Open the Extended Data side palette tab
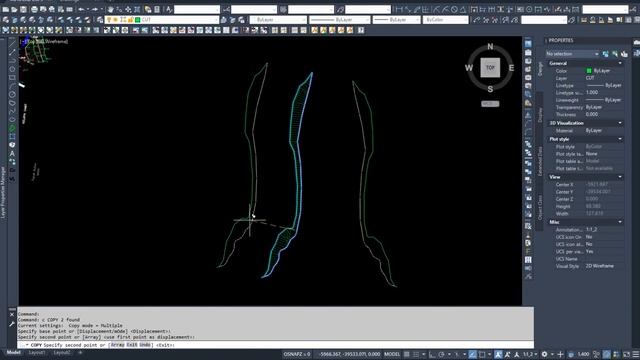Viewport: 640px width, 360px height. pyautogui.click(x=540, y=161)
